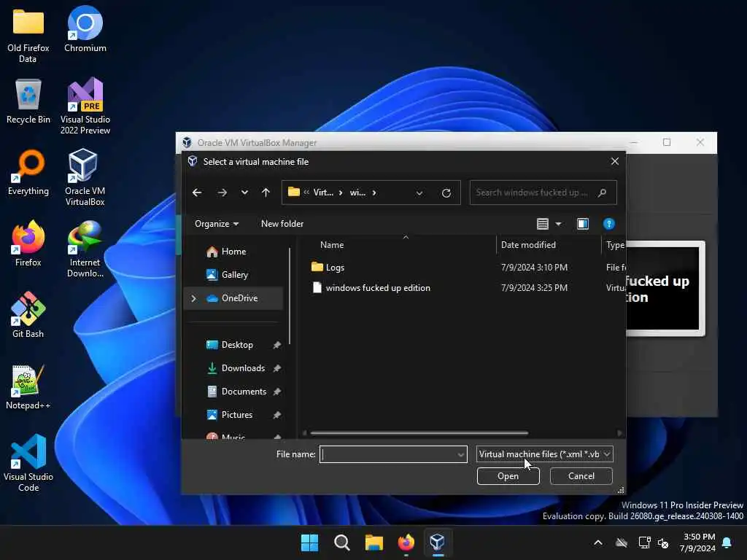Image resolution: width=747 pixels, height=560 pixels.
Task: Click the pin icon beside Downloads
Action: tap(276, 368)
